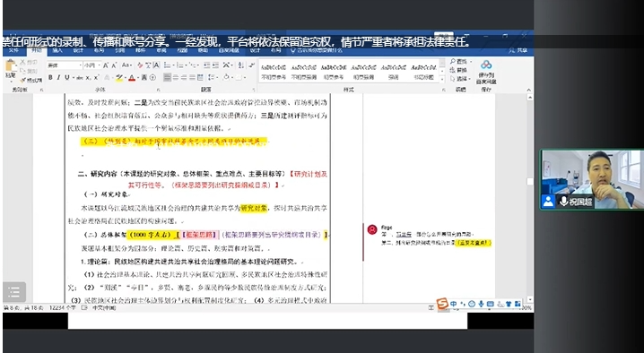Open the Insert ribbon tab
Screen dimensions: 644x353
[x=57, y=50]
